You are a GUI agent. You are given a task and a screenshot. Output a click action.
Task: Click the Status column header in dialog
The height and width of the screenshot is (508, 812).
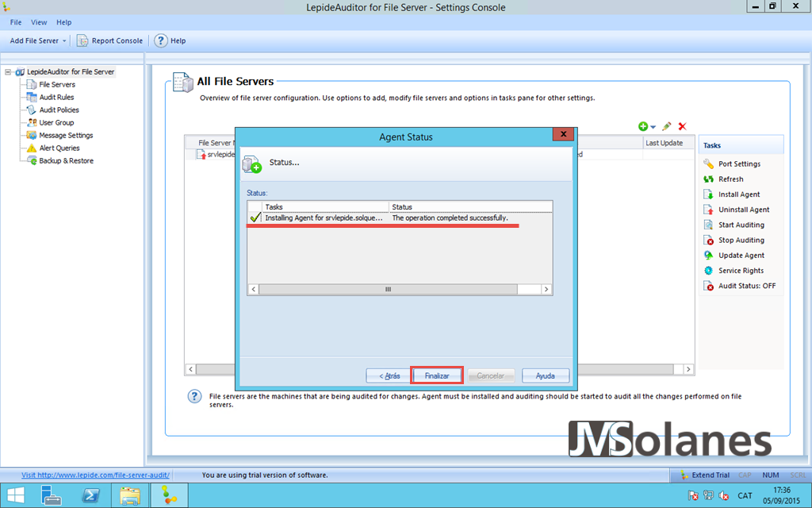tap(470, 206)
